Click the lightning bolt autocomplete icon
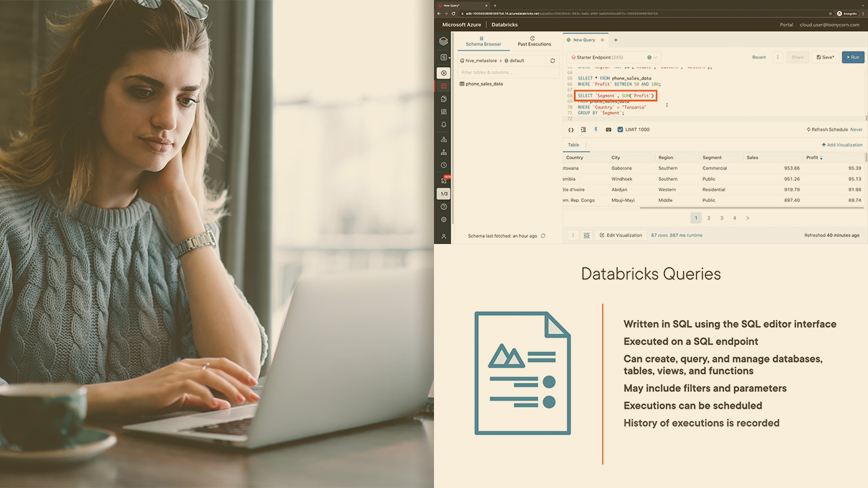The image size is (868, 488). (596, 129)
